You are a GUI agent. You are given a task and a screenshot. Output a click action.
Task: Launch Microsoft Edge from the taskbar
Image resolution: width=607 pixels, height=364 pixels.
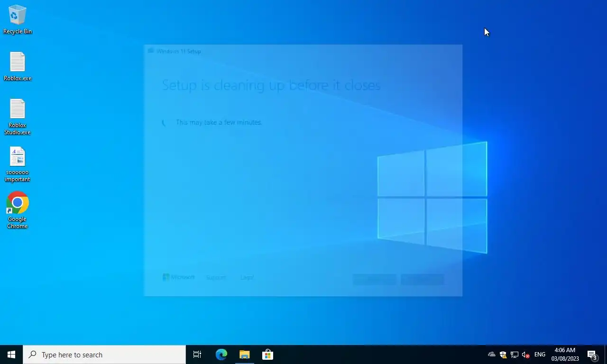221,355
